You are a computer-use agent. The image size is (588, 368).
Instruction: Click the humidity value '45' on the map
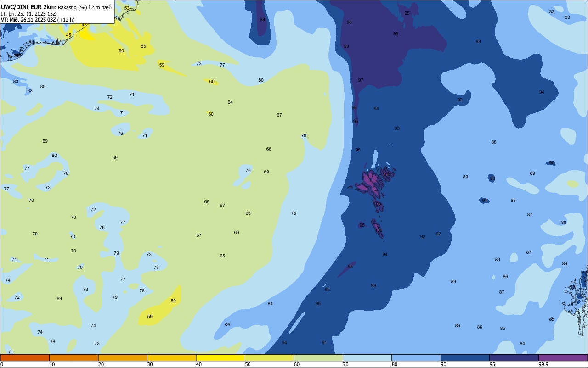point(68,35)
